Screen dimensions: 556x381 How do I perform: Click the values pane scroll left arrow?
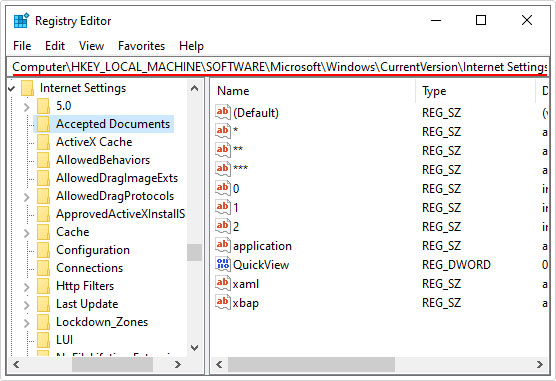219,364
